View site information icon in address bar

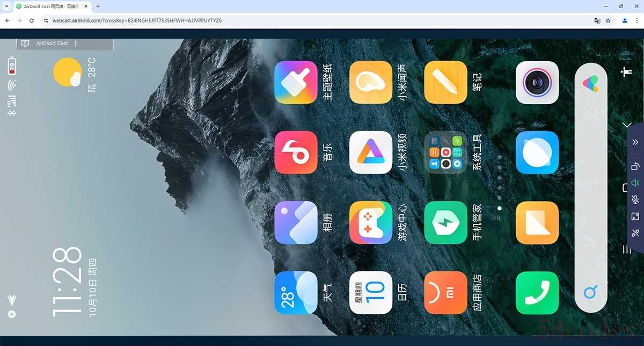(x=46, y=20)
